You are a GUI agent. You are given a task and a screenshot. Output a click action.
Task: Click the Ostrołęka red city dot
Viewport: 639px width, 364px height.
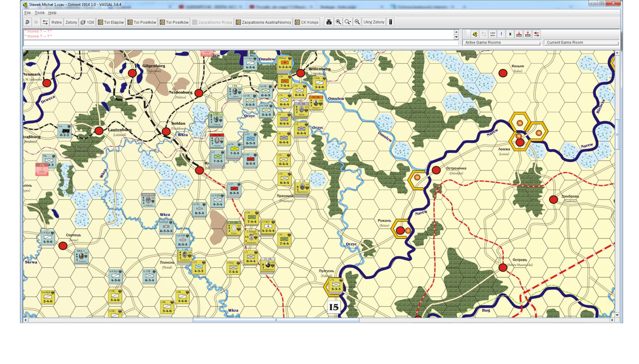(x=436, y=171)
